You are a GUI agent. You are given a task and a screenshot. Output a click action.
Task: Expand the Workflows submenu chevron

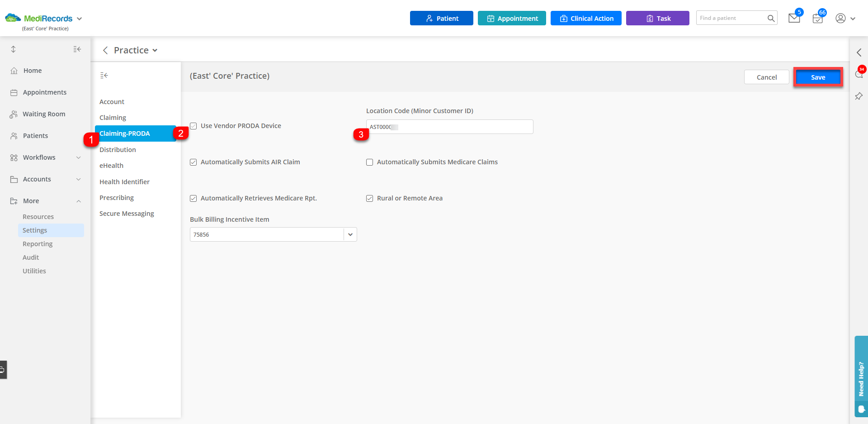tap(79, 157)
